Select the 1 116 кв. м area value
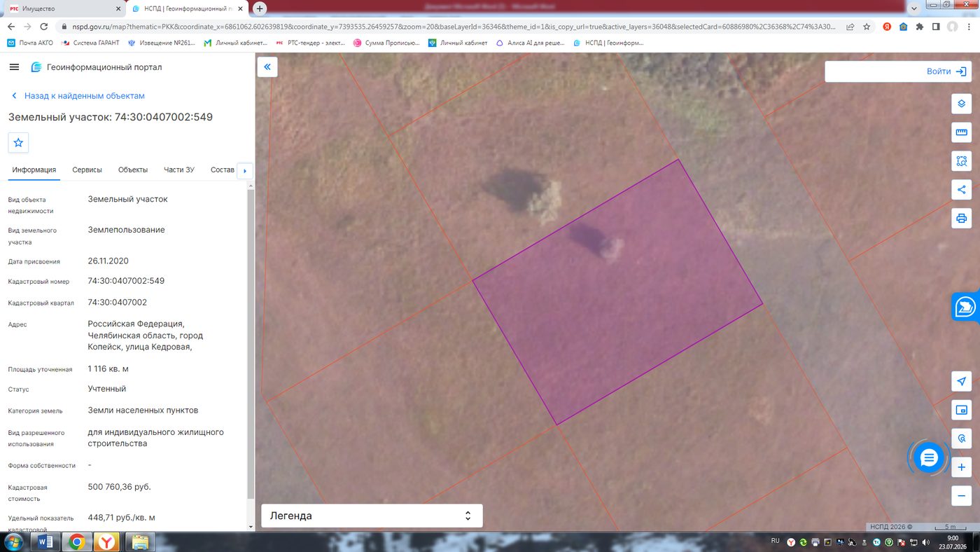 [x=108, y=368]
